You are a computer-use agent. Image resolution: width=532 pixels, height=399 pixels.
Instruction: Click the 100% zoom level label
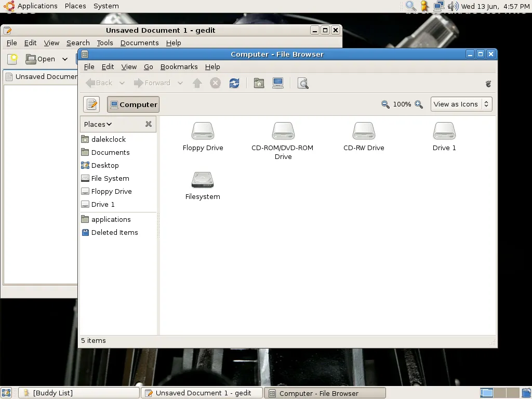coord(402,104)
